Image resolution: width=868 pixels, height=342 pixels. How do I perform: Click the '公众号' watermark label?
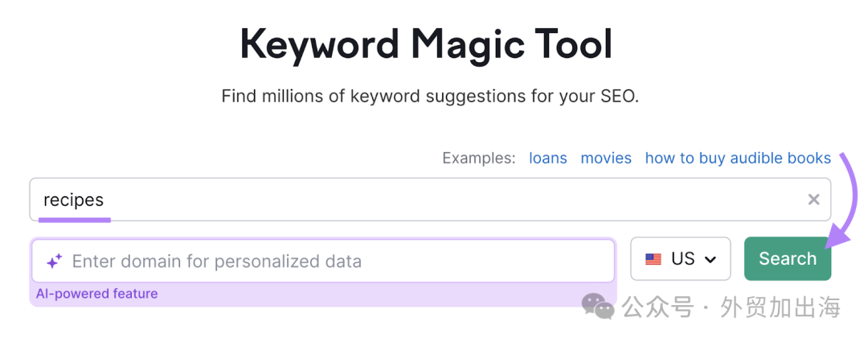point(657,307)
